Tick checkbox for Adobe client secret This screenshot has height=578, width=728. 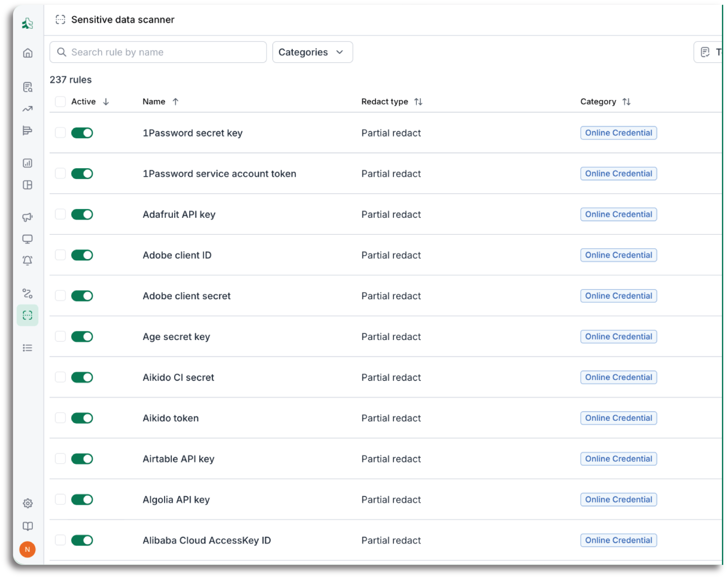[x=60, y=296]
